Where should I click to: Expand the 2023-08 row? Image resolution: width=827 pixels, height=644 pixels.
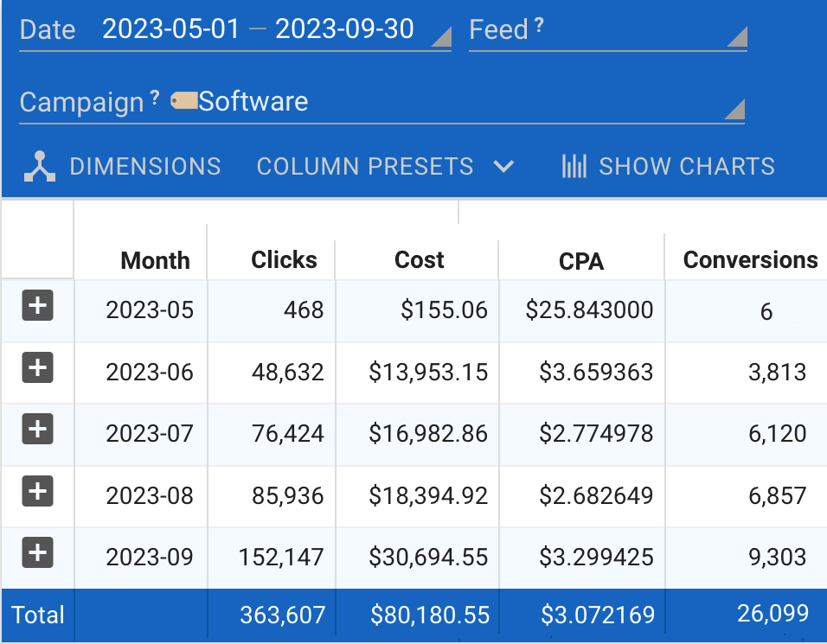pyautogui.click(x=37, y=492)
